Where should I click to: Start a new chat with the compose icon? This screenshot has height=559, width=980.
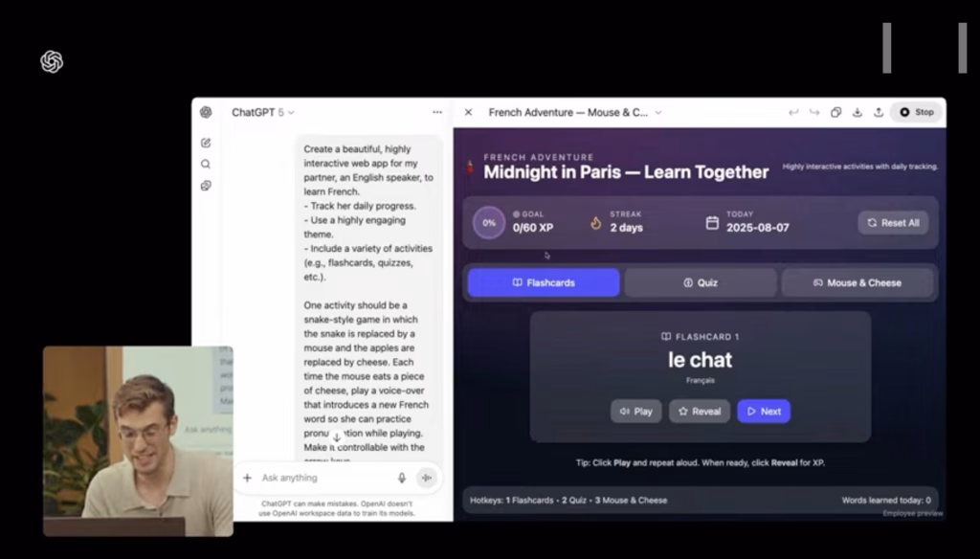(206, 143)
